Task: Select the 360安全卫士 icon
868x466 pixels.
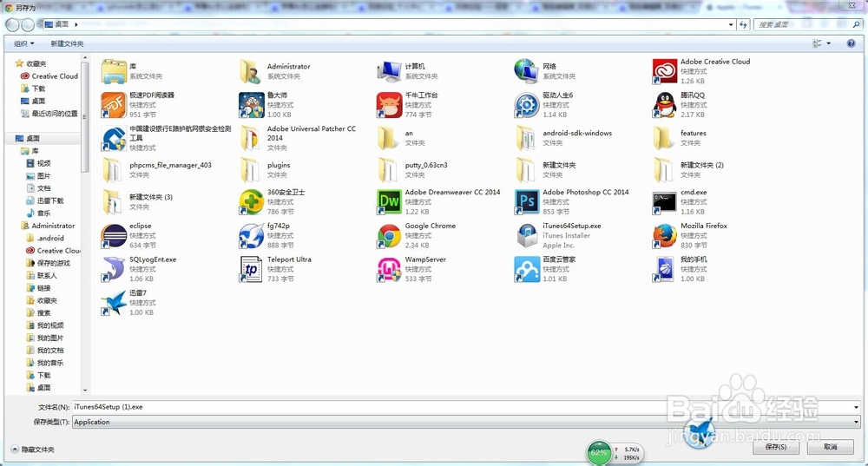Action: click(x=252, y=201)
